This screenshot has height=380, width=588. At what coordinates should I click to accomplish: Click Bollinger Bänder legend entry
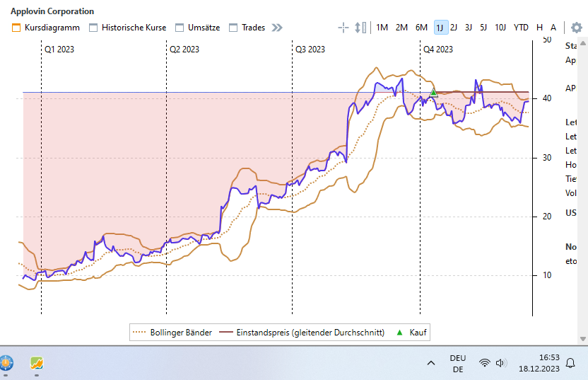[172, 333]
